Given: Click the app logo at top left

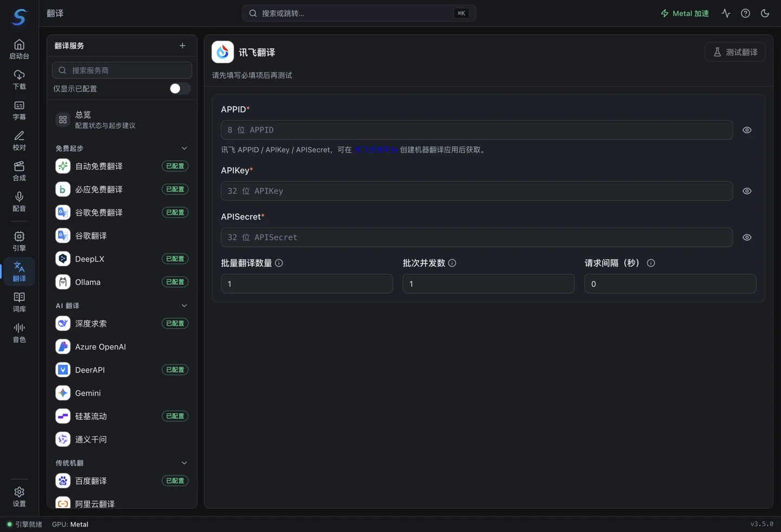Looking at the screenshot, I should tap(20, 17).
